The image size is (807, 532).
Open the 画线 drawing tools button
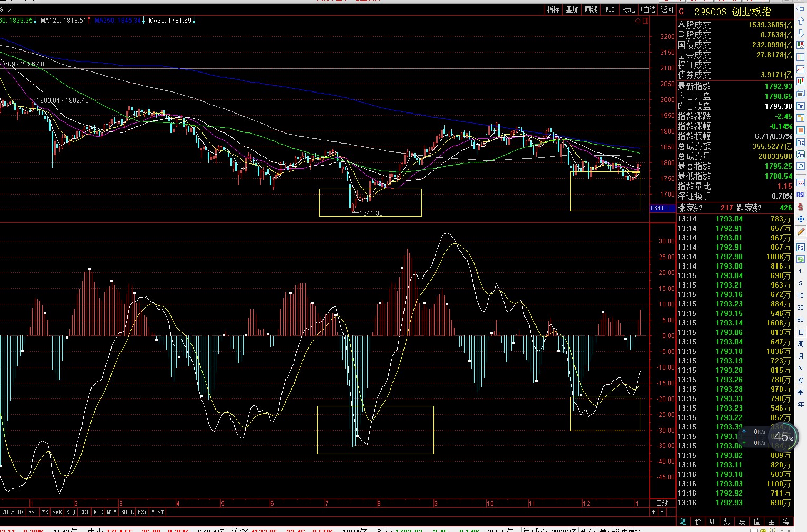click(591, 9)
